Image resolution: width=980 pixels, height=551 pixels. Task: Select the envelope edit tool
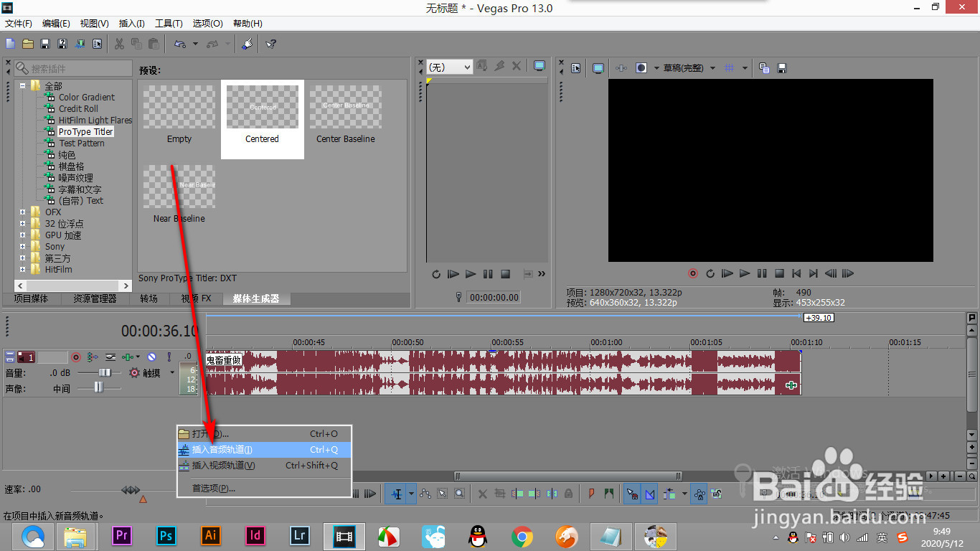(x=425, y=494)
